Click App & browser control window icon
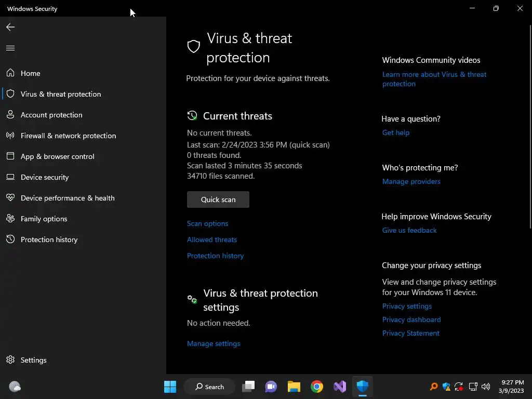 10,156
